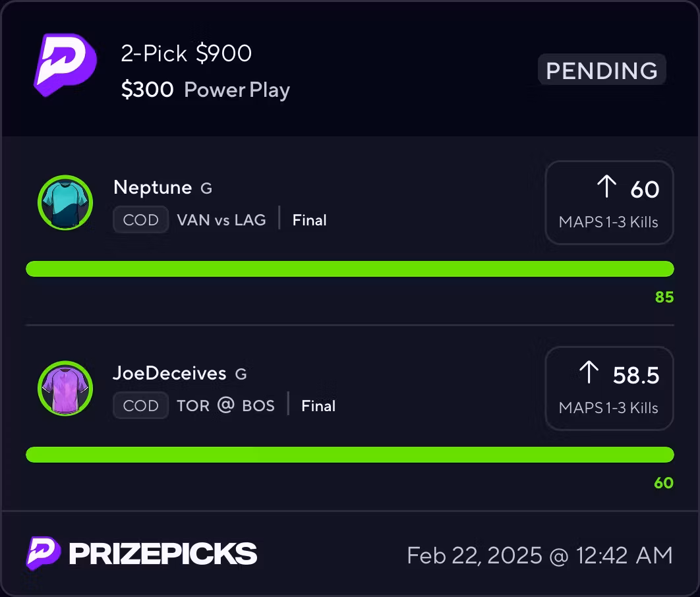The height and width of the screenshot is (597, 700).
Task: Click the COD tag under JoeDeceives
Action: pos(140,406)
